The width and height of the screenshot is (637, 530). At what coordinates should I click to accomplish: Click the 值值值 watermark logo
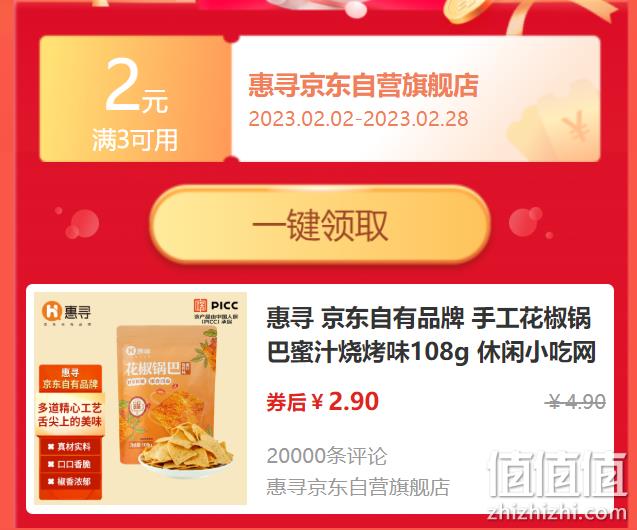pos(557,476)
